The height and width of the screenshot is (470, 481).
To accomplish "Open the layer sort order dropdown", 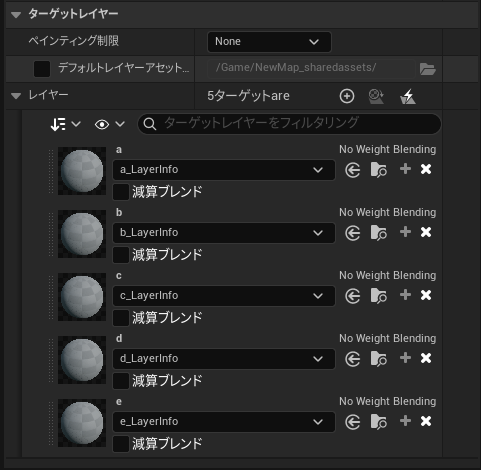I will click(x=65, y=124).
